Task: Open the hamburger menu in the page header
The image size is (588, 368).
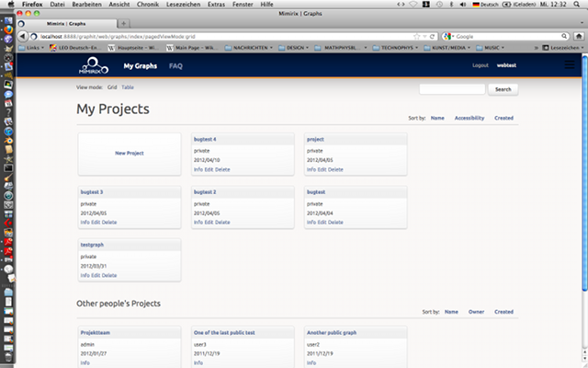Action: (570, 65)
